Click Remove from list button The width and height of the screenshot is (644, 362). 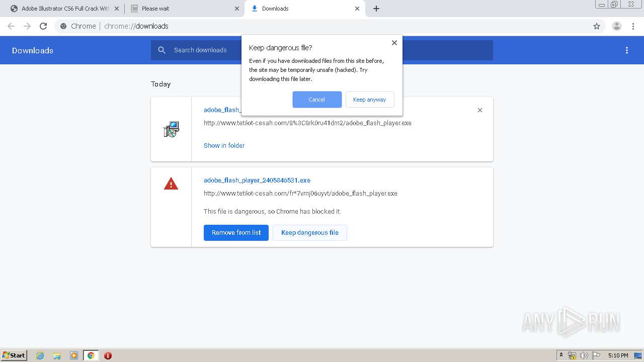click(236, 233)
